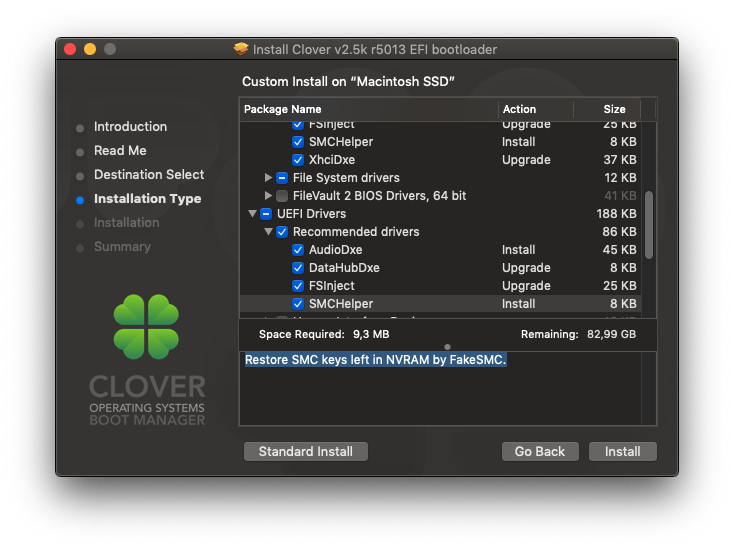Click 'Custom Install on Macintosh SSD' heading
The width and height of the screenshot is (734, 550).
coord(348,81)
